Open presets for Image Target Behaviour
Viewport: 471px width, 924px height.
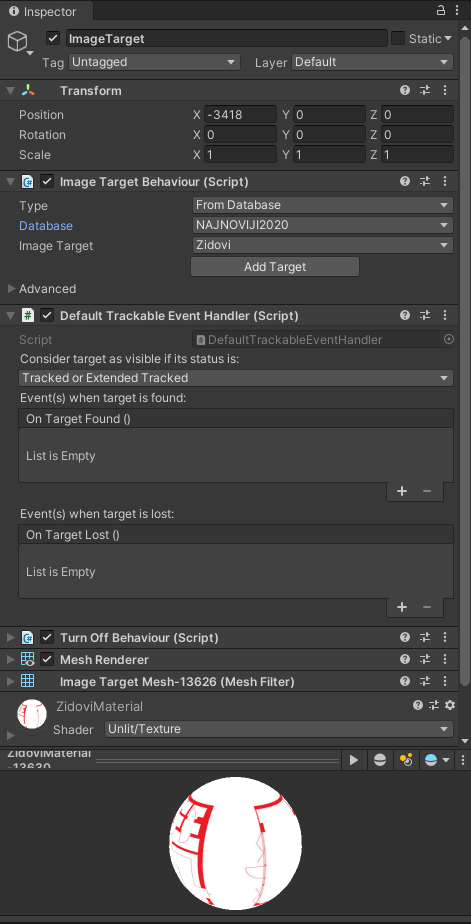click(425, 181)
